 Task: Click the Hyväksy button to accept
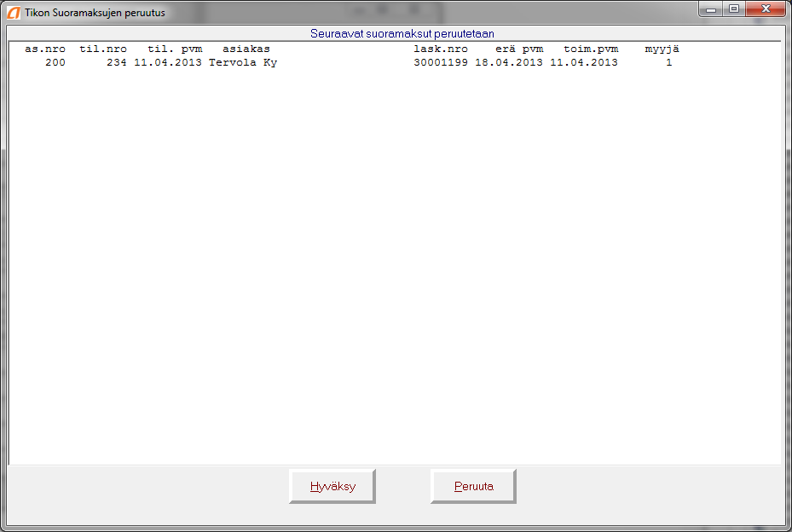click(x=332, y=486)
